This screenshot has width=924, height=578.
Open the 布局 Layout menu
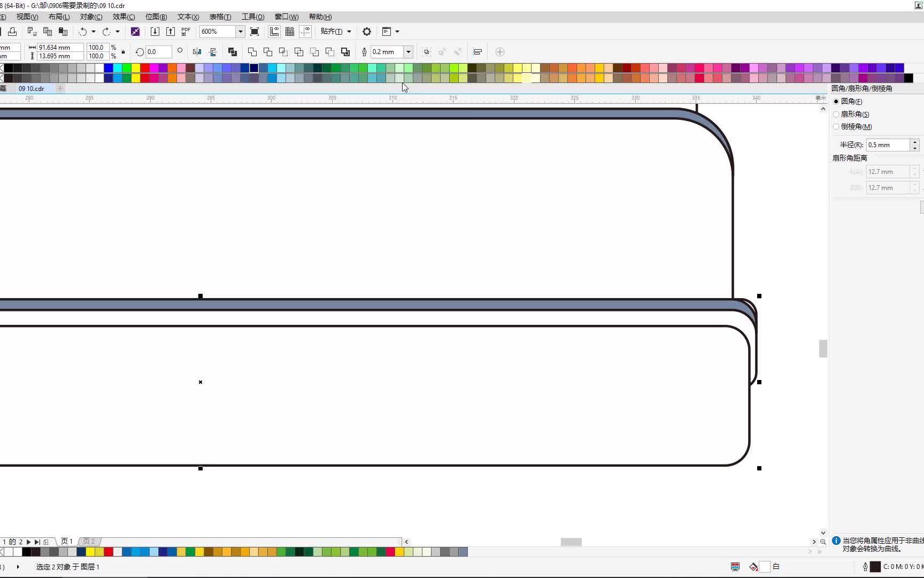[59, 17]
